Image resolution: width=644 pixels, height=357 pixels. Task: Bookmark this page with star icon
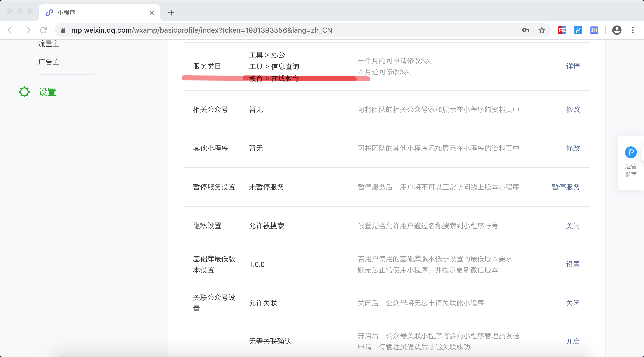click(542, 30)
